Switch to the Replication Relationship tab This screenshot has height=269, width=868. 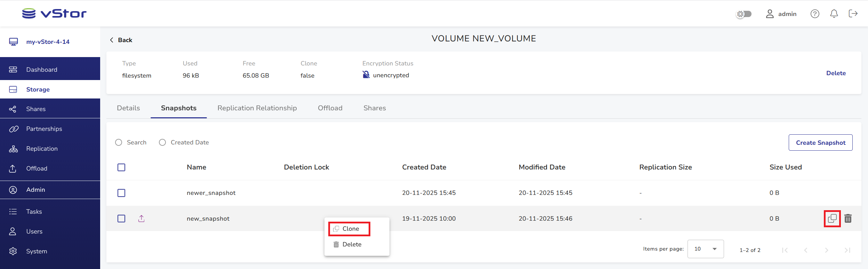pos(257,108)
